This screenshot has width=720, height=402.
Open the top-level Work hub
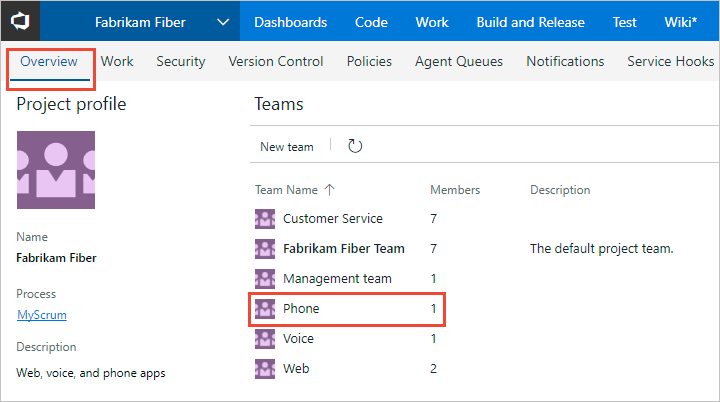(432, 22)
